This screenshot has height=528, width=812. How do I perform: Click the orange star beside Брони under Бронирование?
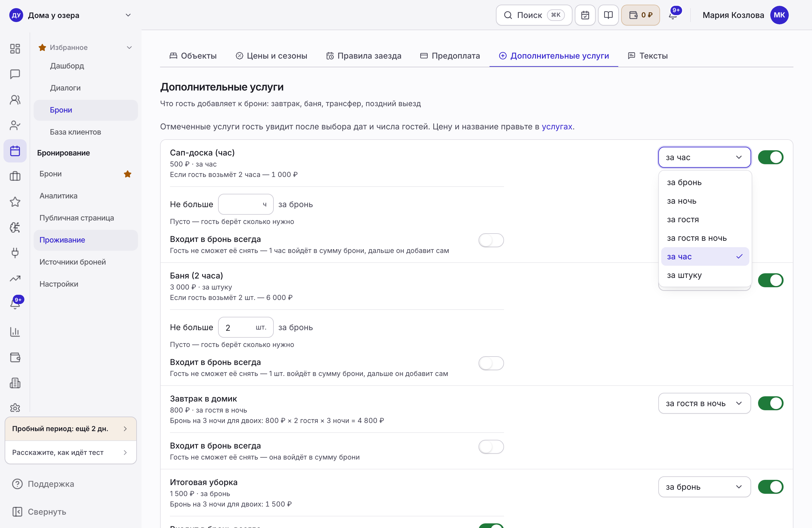(x=128, y=174)
